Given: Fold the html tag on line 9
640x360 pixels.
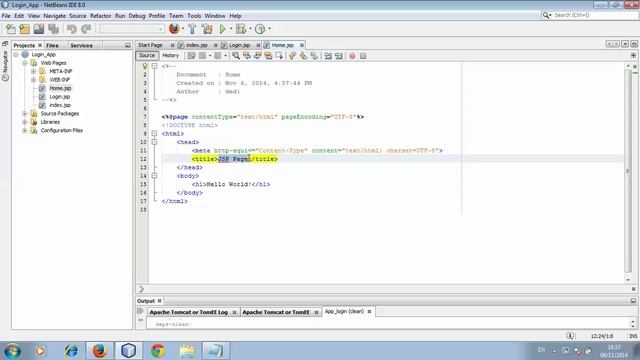Looking at the screenshot, I should pos(154,133).
